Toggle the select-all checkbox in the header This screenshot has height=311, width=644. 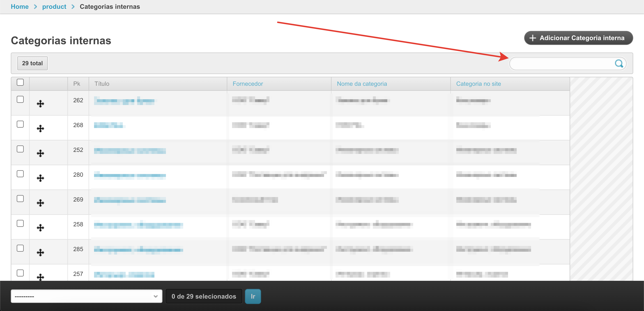pyautogui.click(x=20, y=82)
